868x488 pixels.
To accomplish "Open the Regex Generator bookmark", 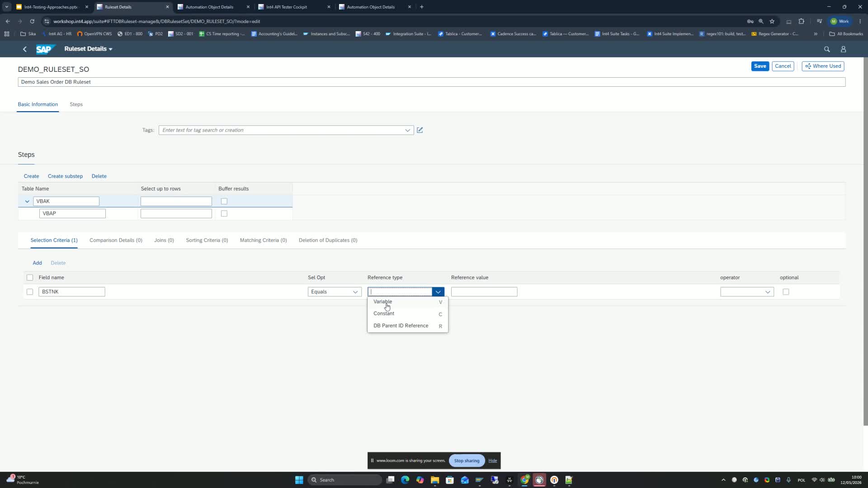I will 775,34.
